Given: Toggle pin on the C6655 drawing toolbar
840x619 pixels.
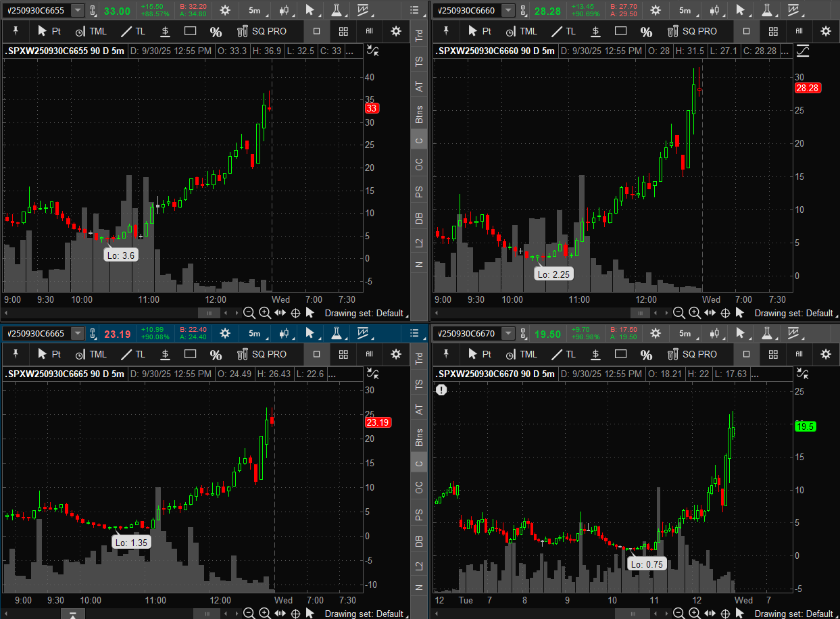Looking at the screenshot, I should [15, 31].
